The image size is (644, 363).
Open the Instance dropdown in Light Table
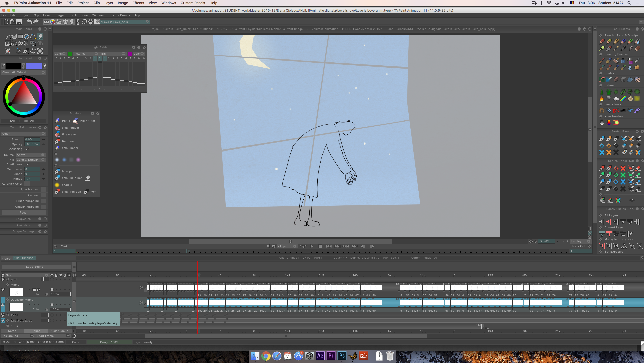85,54
